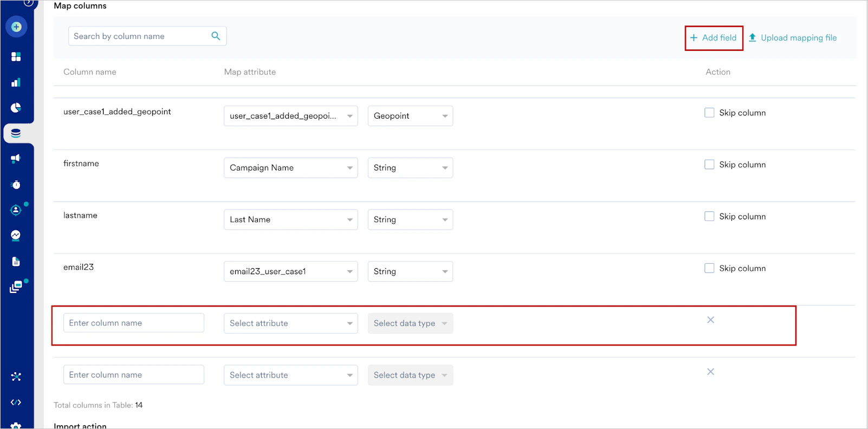Open Select attribute in last new row
868x429 pixels.
[291, 375]
